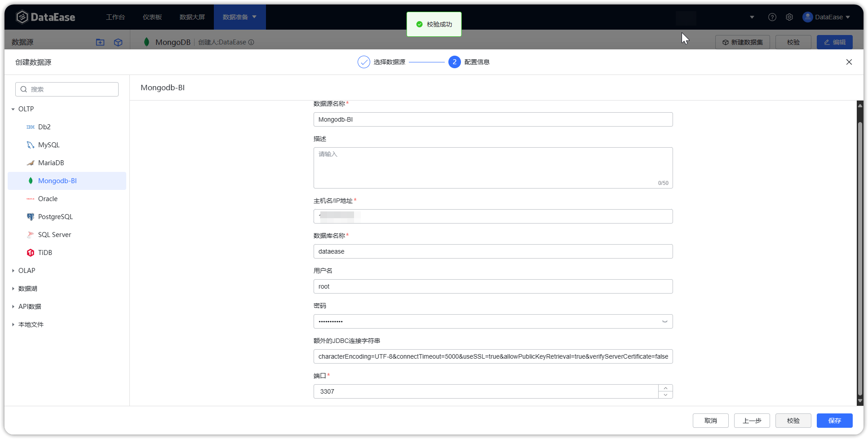
Task: Choose the Oracle datasource type
Action: point(47,198)
